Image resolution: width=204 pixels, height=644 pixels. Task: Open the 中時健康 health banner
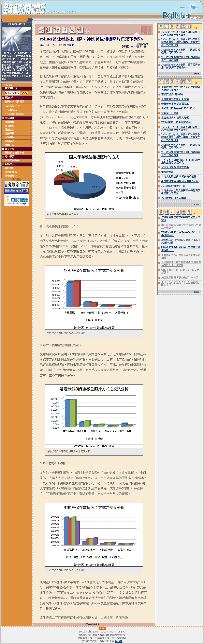coord(17,200)
